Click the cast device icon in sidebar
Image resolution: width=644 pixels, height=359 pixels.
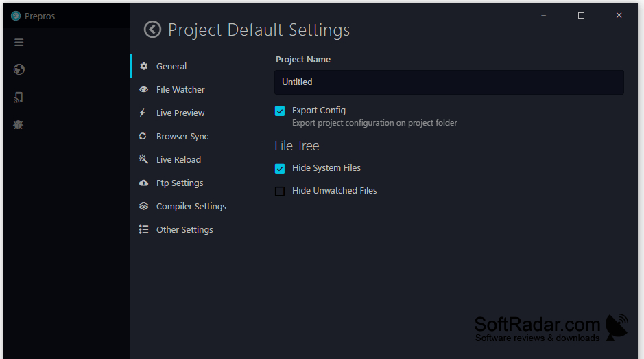19,97
